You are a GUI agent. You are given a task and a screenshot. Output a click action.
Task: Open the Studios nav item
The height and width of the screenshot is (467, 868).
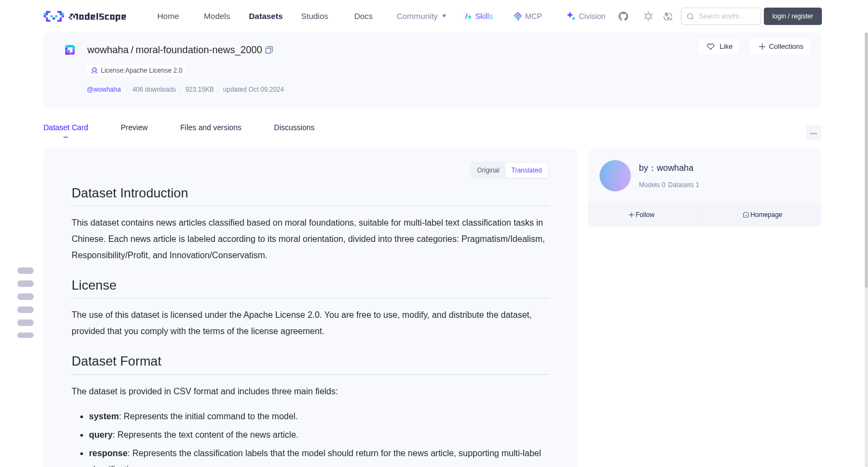315,16
